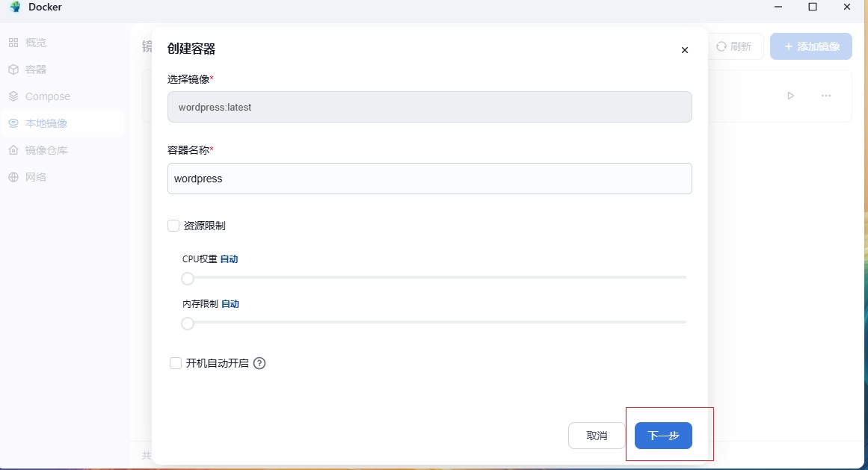This screenshot has height=470, width=868.
Task: Select 本地镜像 in the sidebar
Action: click(46, 123)
